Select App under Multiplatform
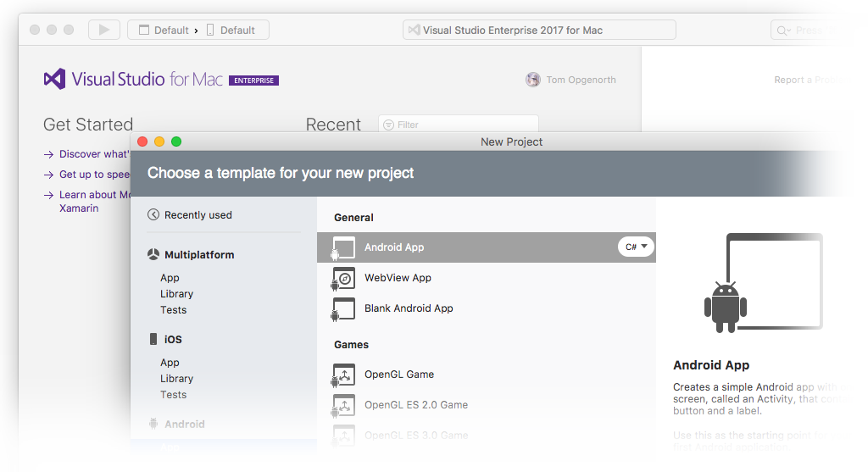Screen dimensions: 868x472 point(170,278)
